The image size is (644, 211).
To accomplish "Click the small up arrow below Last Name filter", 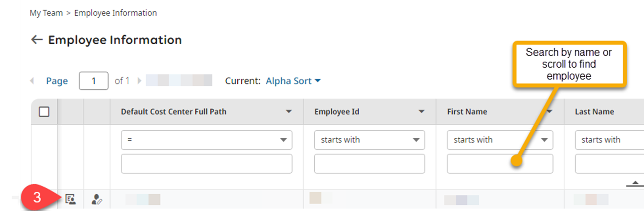I will [x=635, y=183].
